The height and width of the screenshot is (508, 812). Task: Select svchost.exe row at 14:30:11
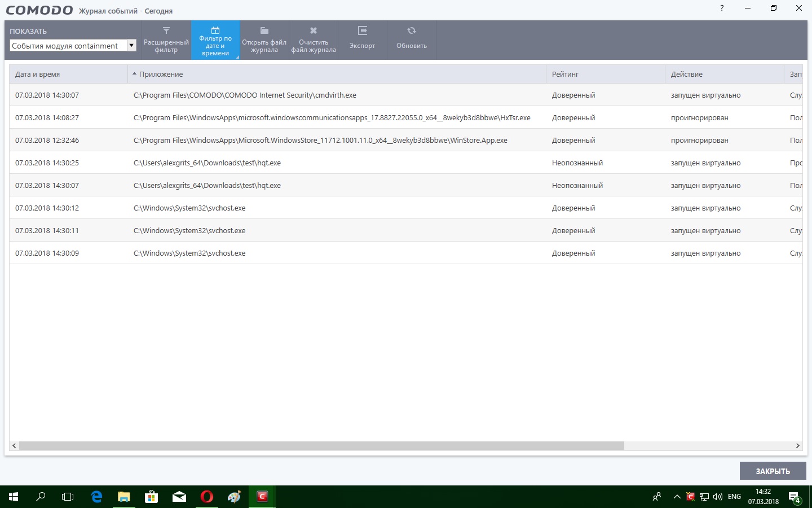(406, 230)
